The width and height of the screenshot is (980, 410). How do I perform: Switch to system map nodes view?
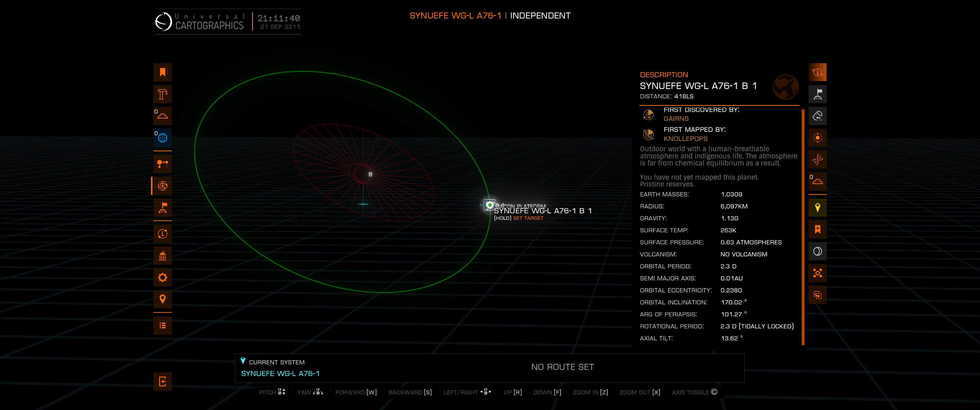click(162, 164)
